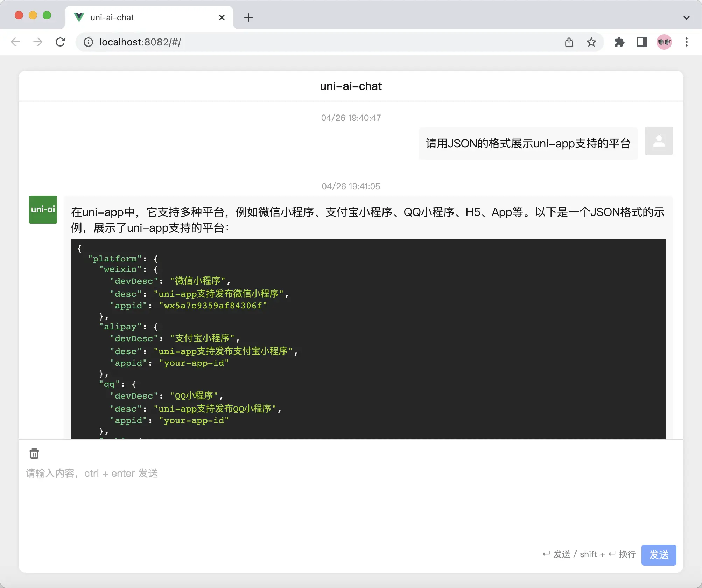Click the "alipay" key in code block
Image resolution: width=702 pixels, height=588 pixels.
(x=120, y=327)
